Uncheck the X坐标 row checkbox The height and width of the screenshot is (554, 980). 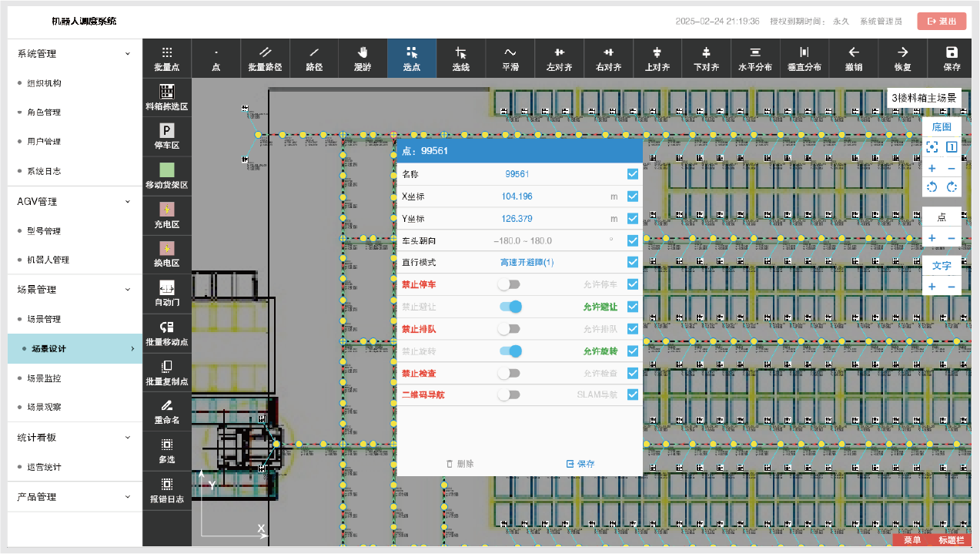(633, 196)
